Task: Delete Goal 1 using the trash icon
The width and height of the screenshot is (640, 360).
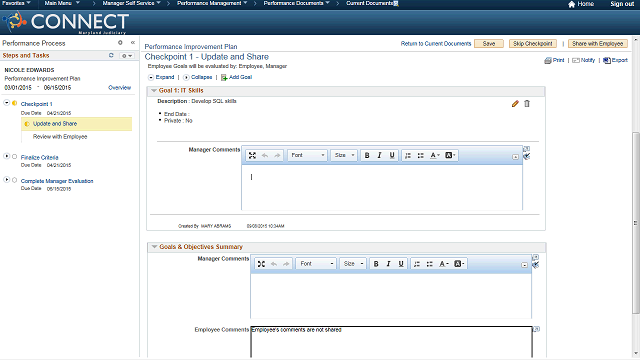Action: 527,104
